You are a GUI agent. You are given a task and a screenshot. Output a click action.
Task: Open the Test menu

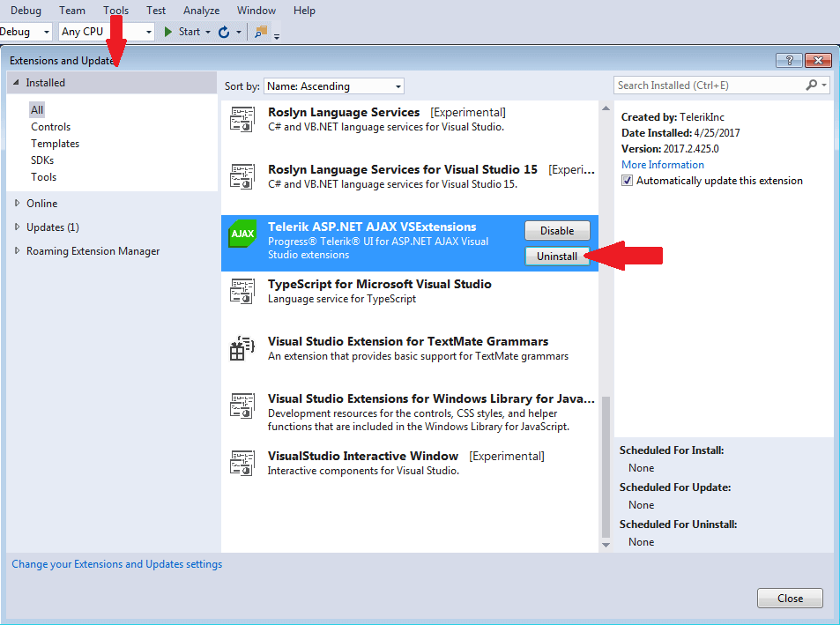(x=156, y=11)
